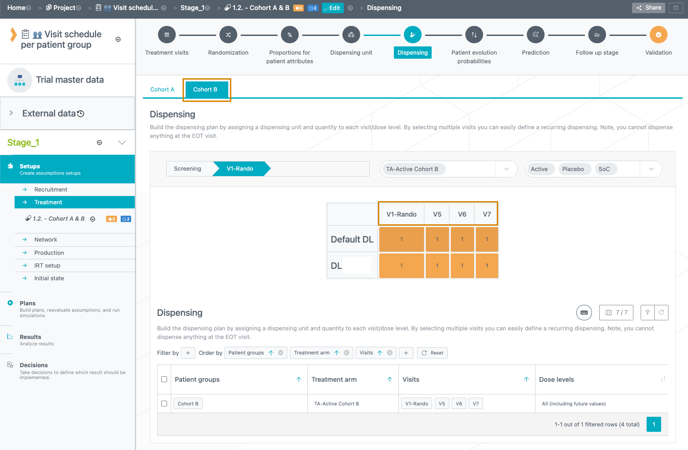
Task: Tick the Cohort B row checkbox
Action: [165, 404]
